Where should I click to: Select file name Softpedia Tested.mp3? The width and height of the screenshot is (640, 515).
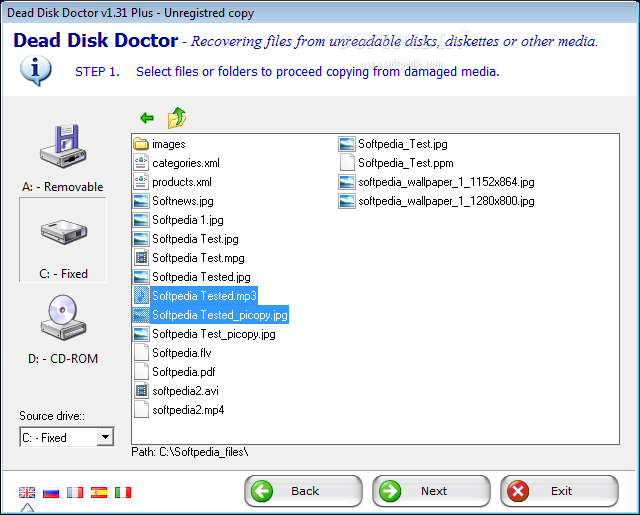pyautogui.click(x=204, y=296)
